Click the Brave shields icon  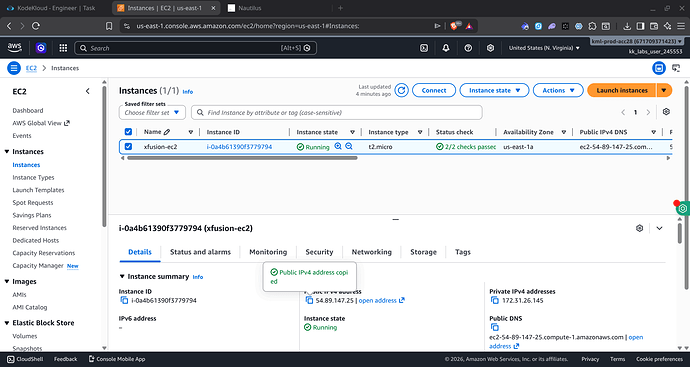click(454, 26)
